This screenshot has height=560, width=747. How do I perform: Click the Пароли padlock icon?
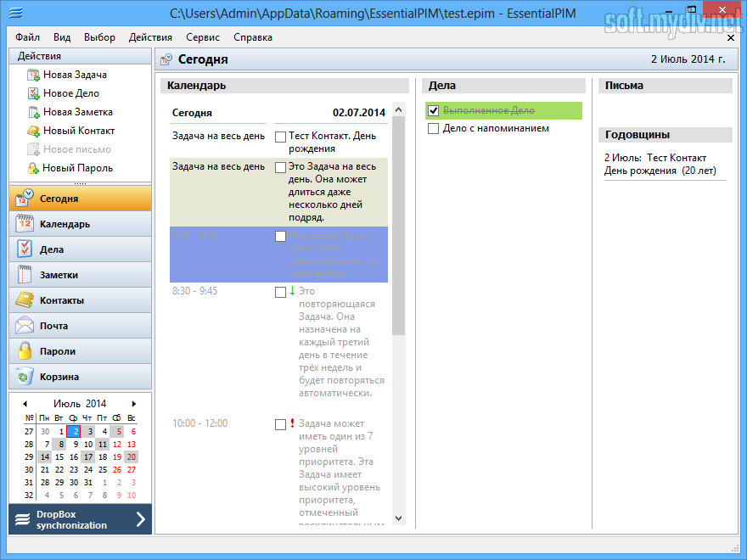(25, 350)
